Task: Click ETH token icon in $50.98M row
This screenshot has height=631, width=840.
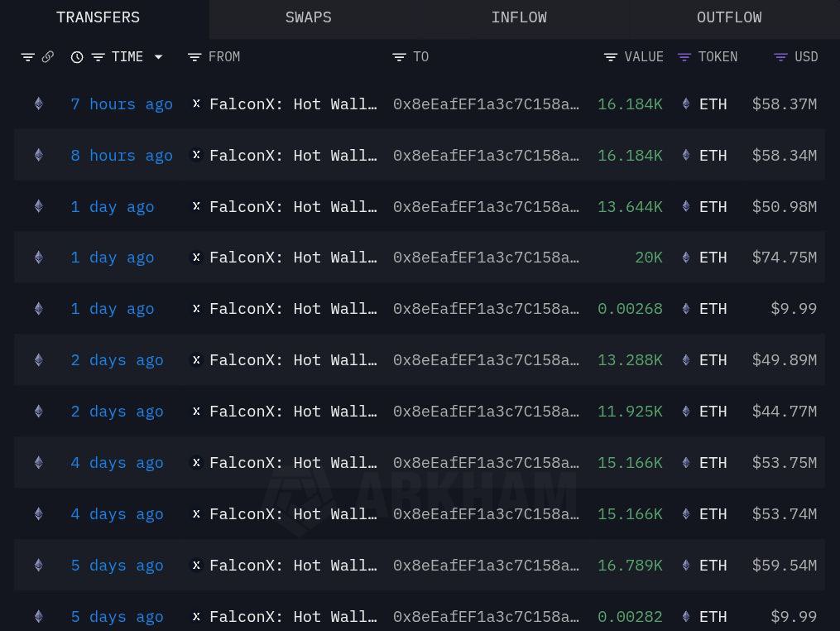Action: [x=686, y=206]
